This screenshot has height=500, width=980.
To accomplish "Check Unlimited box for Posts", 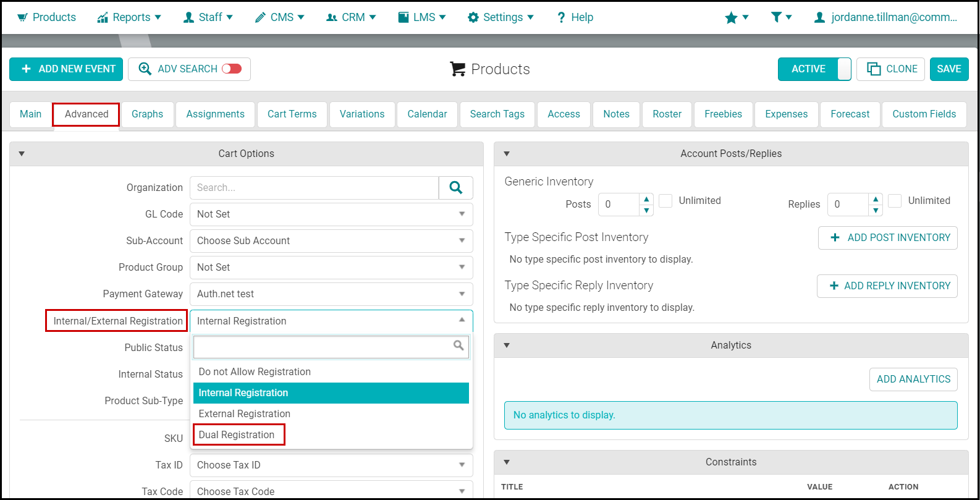I will coord(665,201).
